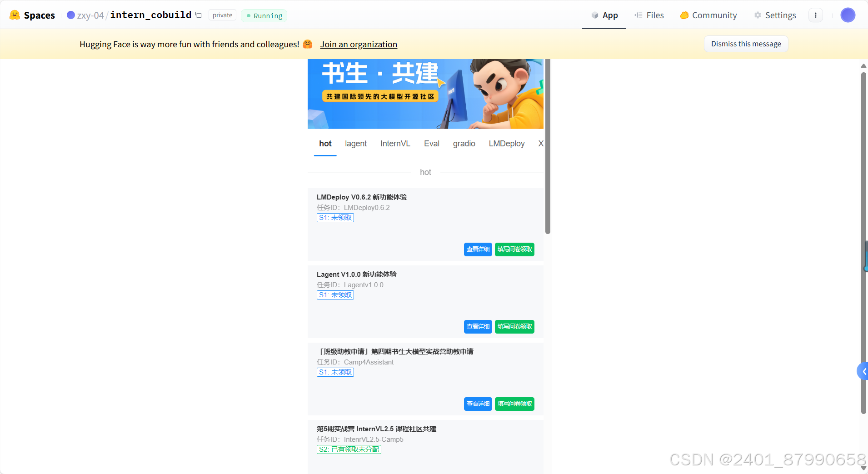Click the Running status badge

(264, 15)
